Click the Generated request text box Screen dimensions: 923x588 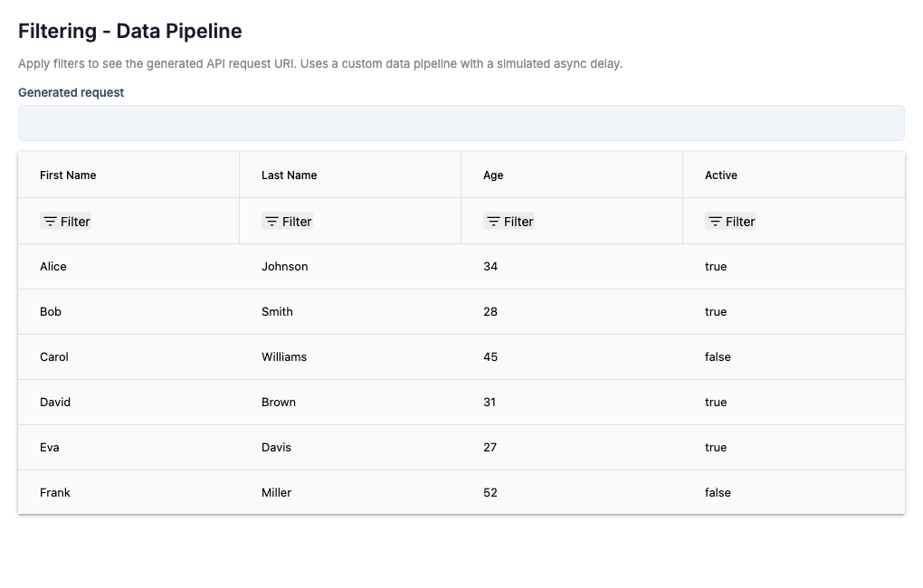tap(461, 123)
